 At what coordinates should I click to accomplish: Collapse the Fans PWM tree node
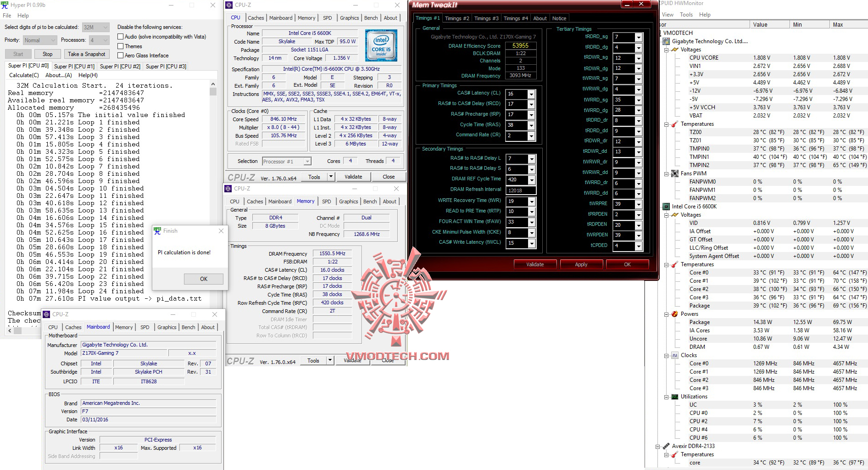[x=667, y=174]
